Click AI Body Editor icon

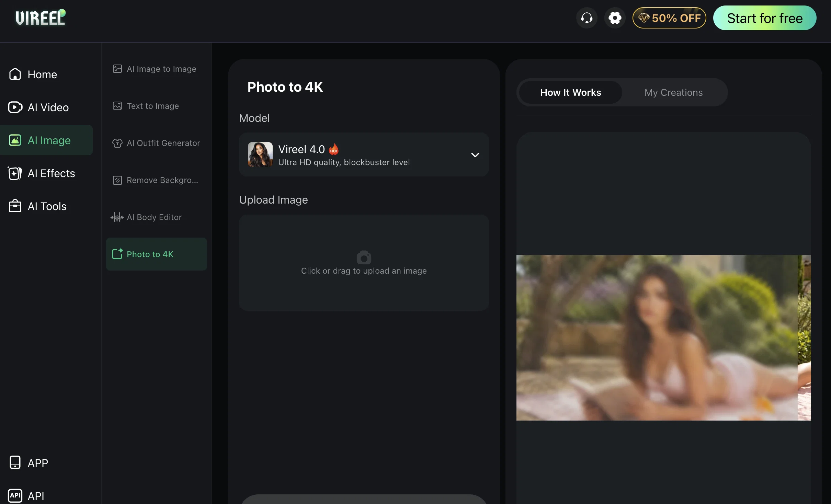117,217
